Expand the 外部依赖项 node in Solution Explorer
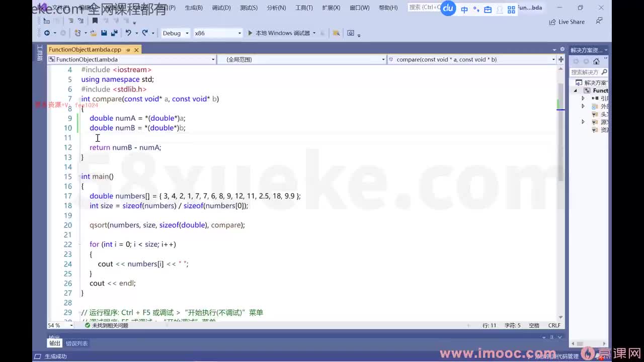This screenshot has height=362, width=644. (583, 107)
